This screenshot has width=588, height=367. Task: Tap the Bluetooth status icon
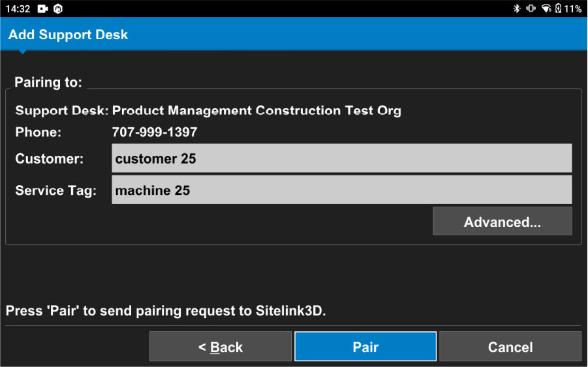[516, 8]
